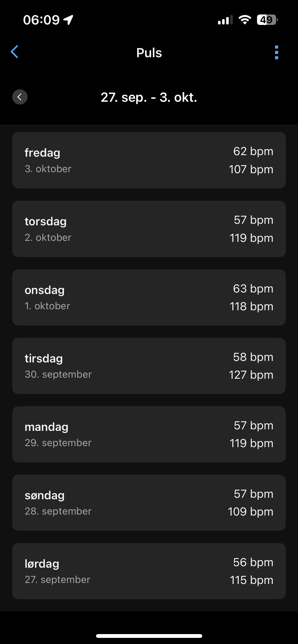Tap the blue back arrow
The width and height of the screenshot is (298, 644).
15,52
